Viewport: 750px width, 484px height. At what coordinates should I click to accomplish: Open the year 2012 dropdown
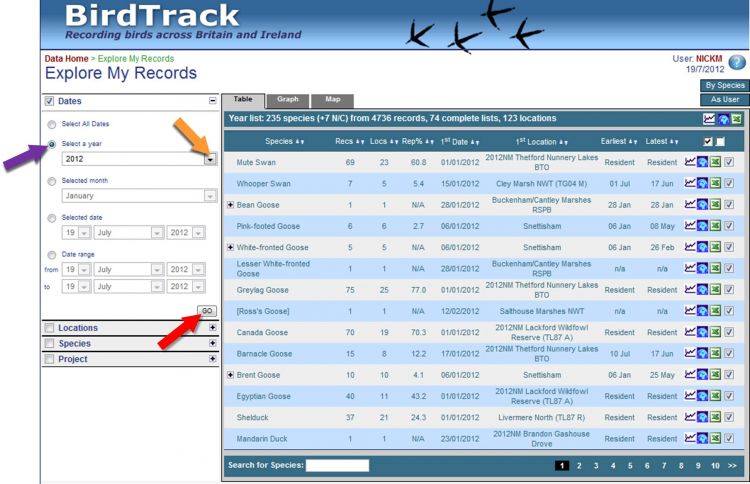click(210, 159)
